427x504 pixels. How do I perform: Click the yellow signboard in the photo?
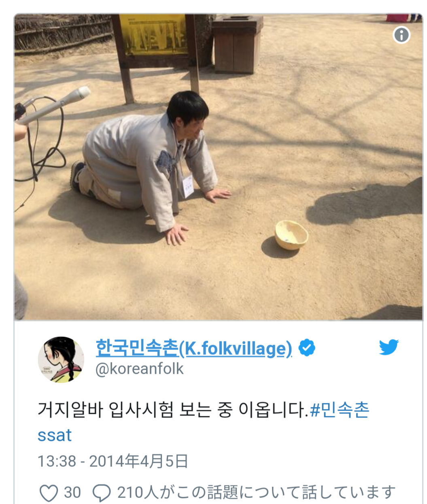154,35
